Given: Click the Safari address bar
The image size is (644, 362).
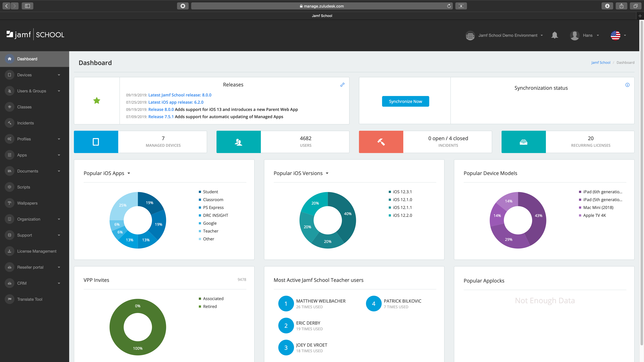Looking at the screenshot, I should coord(322,6).
